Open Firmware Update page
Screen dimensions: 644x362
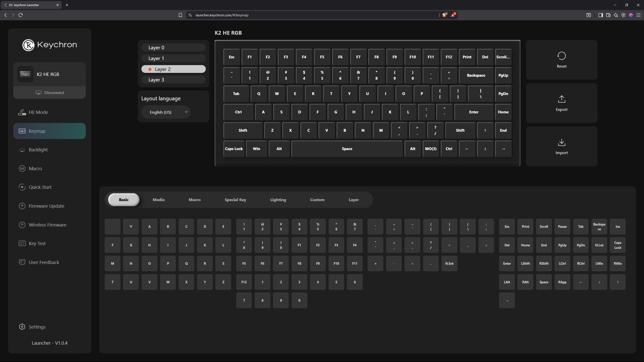(46, 206)
